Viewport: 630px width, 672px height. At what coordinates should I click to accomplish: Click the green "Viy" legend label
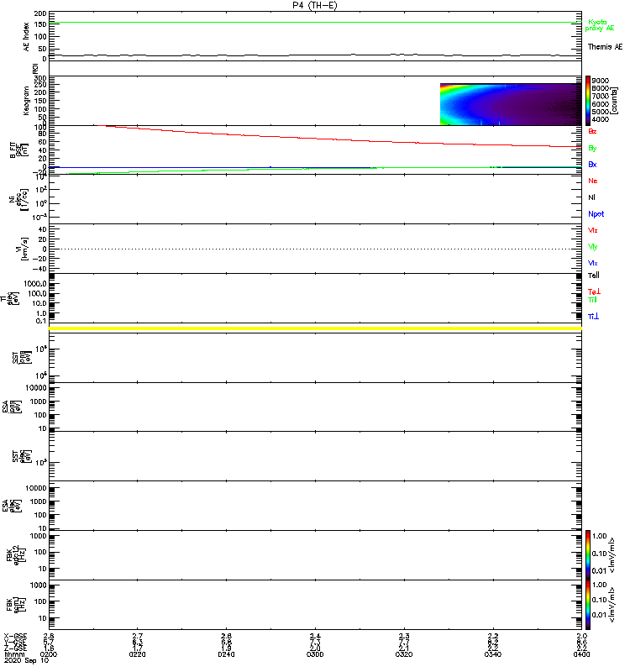[x=593, y=247]
